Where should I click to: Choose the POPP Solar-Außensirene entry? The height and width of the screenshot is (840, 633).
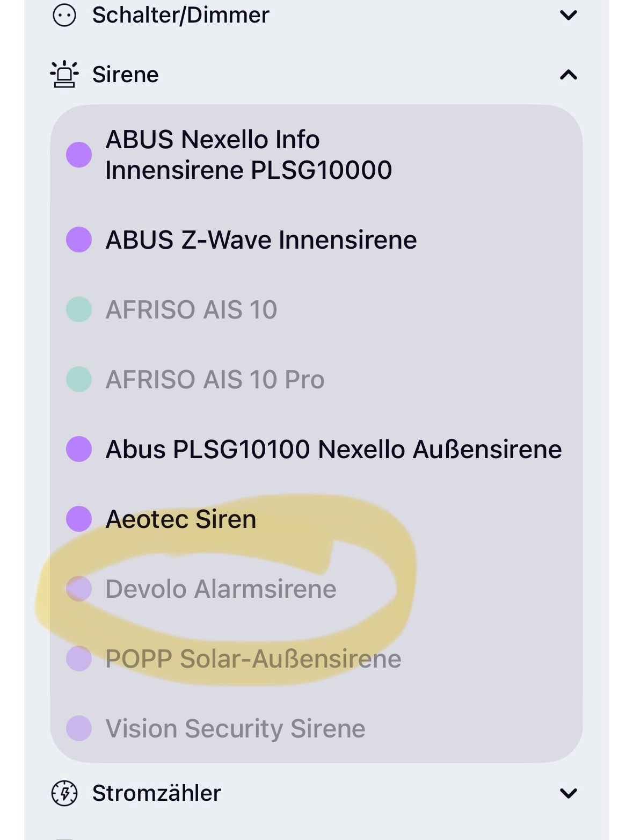(253, 658)
